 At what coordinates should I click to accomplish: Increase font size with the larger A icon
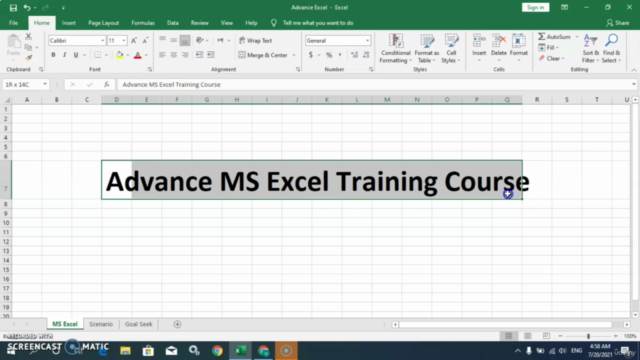[134, 40]
